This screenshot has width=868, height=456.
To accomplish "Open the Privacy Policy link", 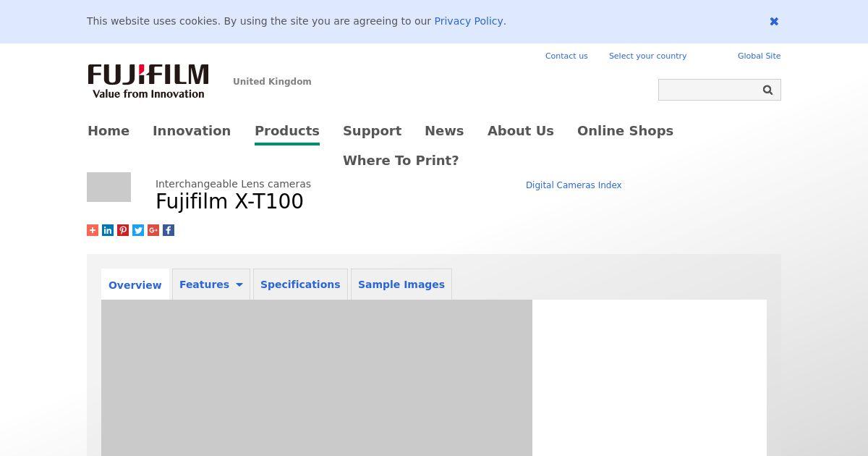I will [x=468, y=21].
